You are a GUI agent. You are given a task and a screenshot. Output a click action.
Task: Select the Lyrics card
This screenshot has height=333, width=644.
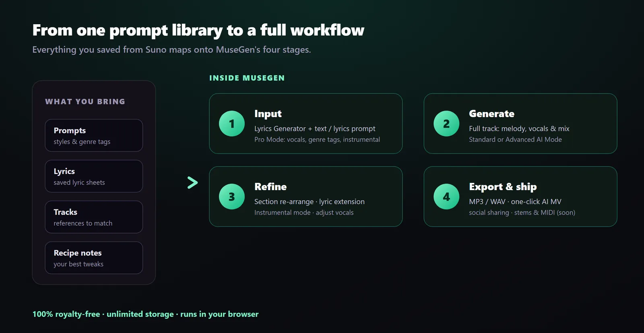coord(94,176)
